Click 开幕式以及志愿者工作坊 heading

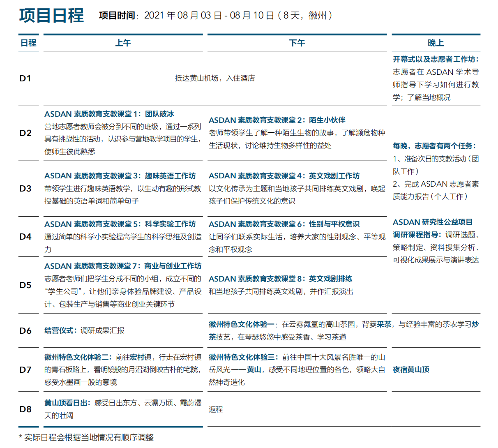[436, 59]
